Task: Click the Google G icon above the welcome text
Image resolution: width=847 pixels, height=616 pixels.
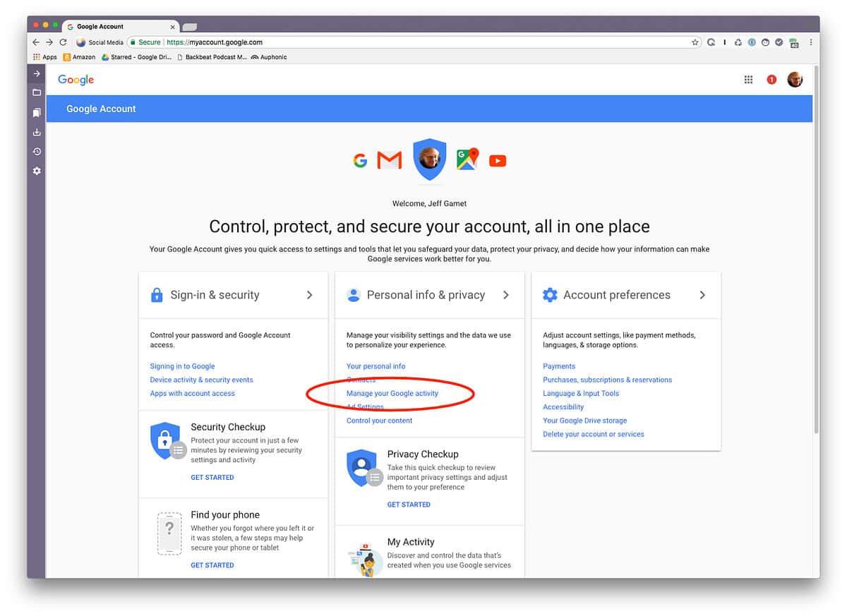Action: (x=361, y=161)
